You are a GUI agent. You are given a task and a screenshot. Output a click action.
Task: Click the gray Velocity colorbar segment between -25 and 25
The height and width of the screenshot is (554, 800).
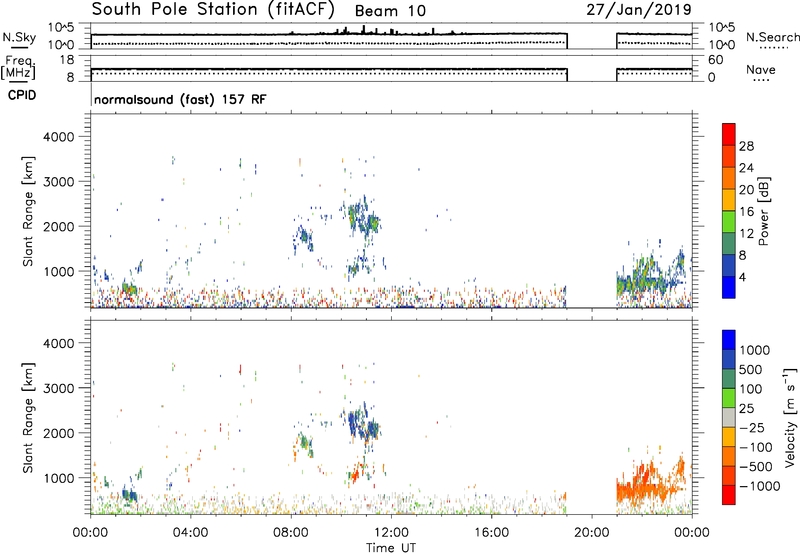pyautogui.click(x=729, y=417)
